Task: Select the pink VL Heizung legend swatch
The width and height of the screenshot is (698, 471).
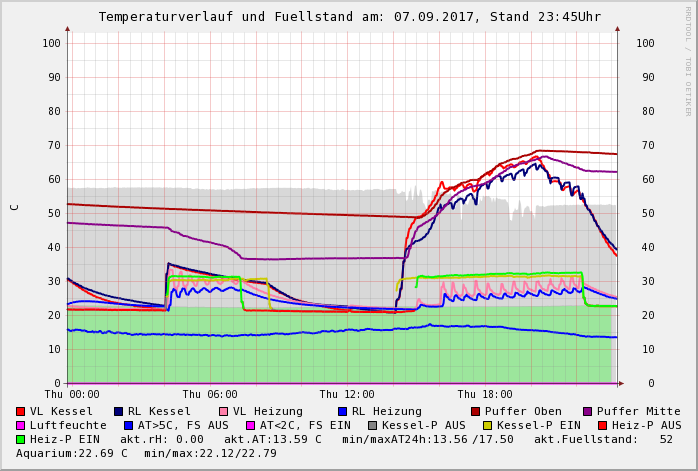Action: coord(224,411)
